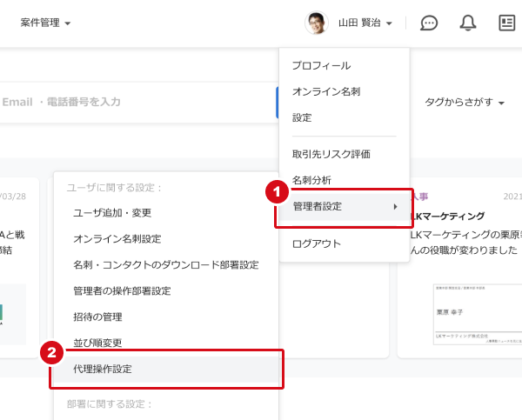Expand the タグからさがす dropdown

[x=465, y=102]
